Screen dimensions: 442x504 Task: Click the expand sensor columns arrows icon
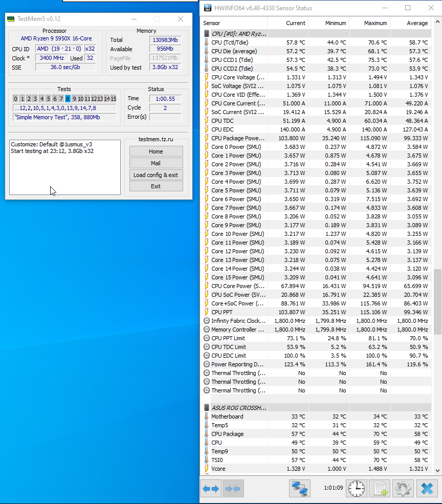click(x=211, y=489)
